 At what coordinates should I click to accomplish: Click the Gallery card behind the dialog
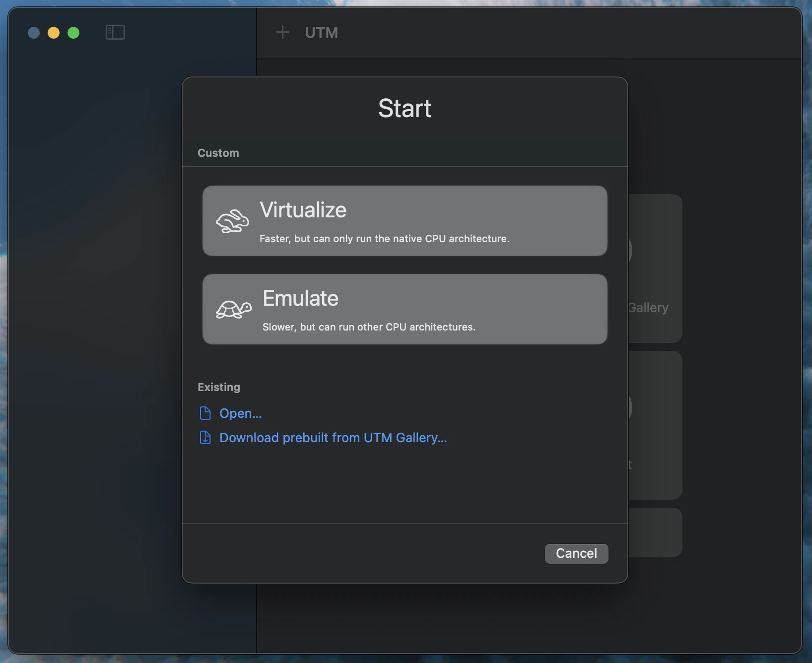pos(655,268)
